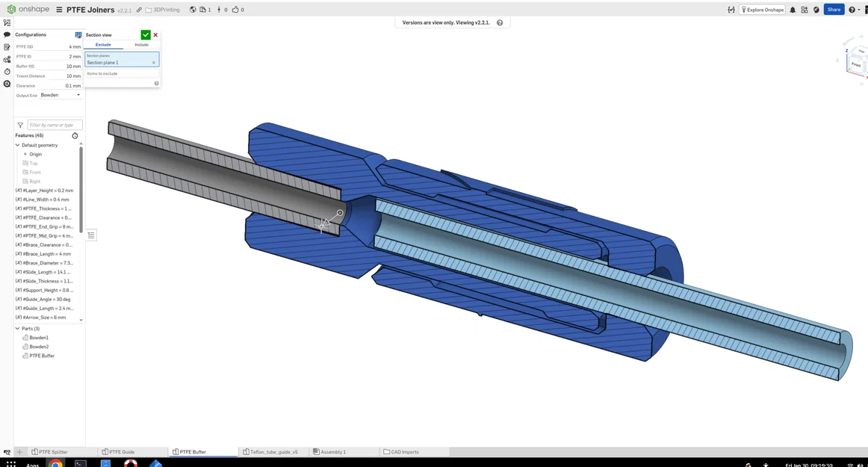This screenshot has height=467, width=868.
Task: Select the #Layer_Height variable
Action: pos(45,191)
